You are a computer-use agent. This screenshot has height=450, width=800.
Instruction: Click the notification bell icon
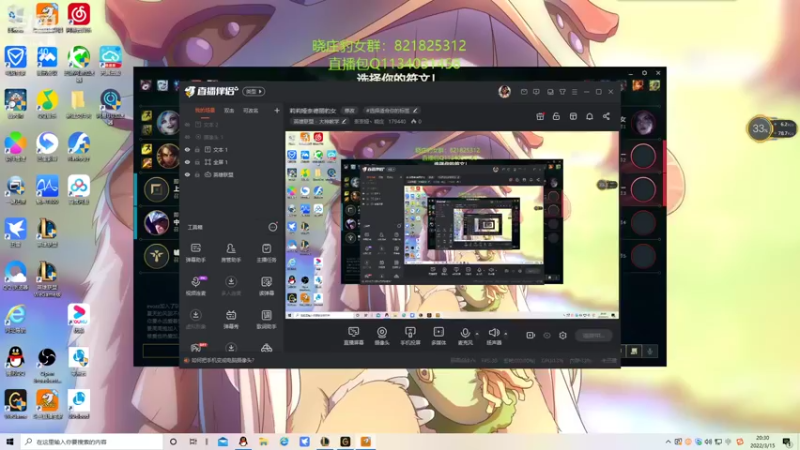[589, 116]
